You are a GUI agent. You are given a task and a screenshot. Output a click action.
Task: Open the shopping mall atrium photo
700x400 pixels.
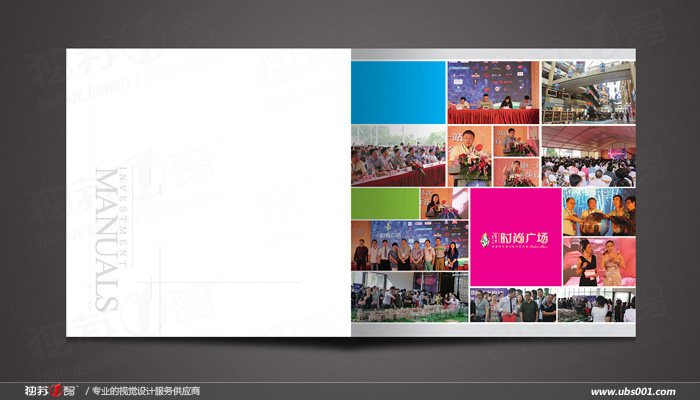click(588, 92)
